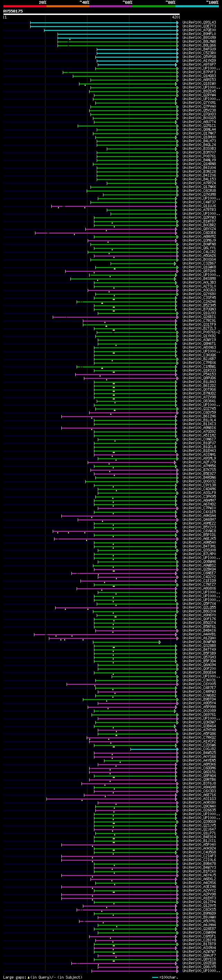The height and width of the screenshot is (980, 222).
Task: Click the UniRef100_Q2M1C1 entry
Action: 199,125
